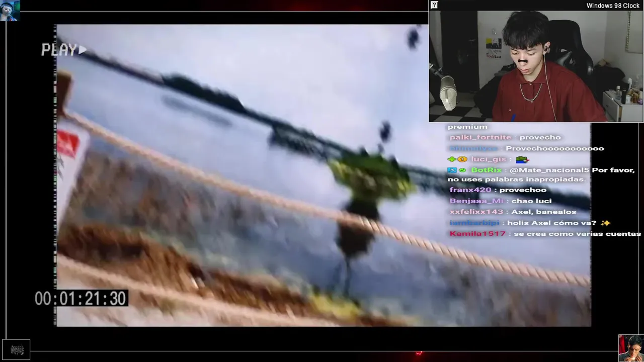Click the "chao luci" chat message

[x=531, y=201]
